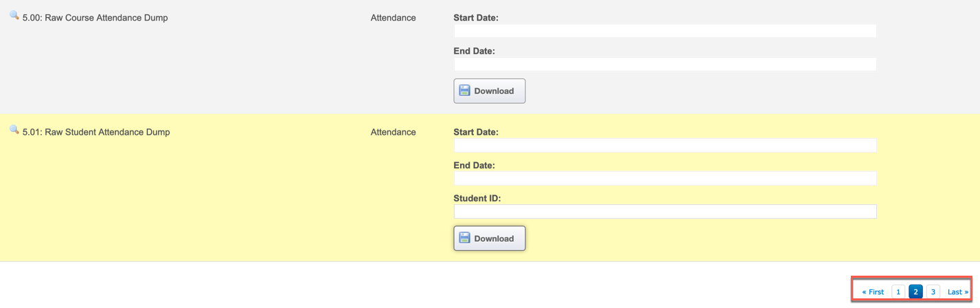Click floppy disk icon in Student Attendance Download button
This screenshot has width=980, height=308.
(465, 238)
